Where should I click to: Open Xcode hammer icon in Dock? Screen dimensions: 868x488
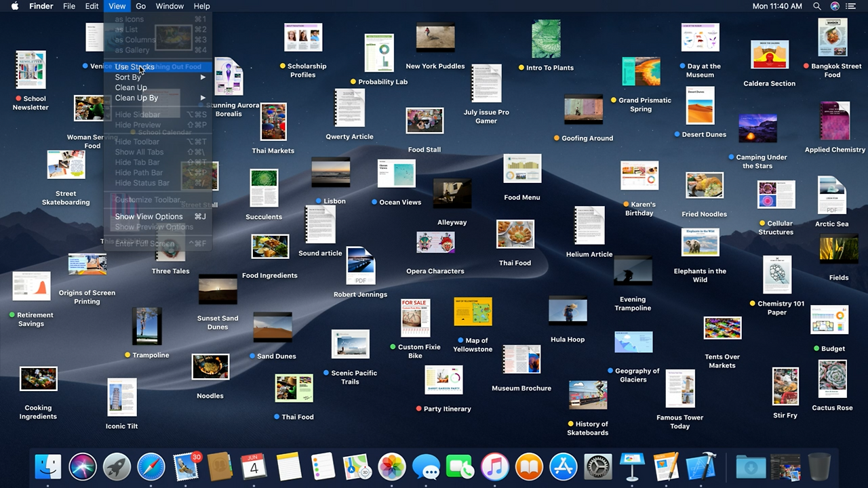tap(701, 467)
